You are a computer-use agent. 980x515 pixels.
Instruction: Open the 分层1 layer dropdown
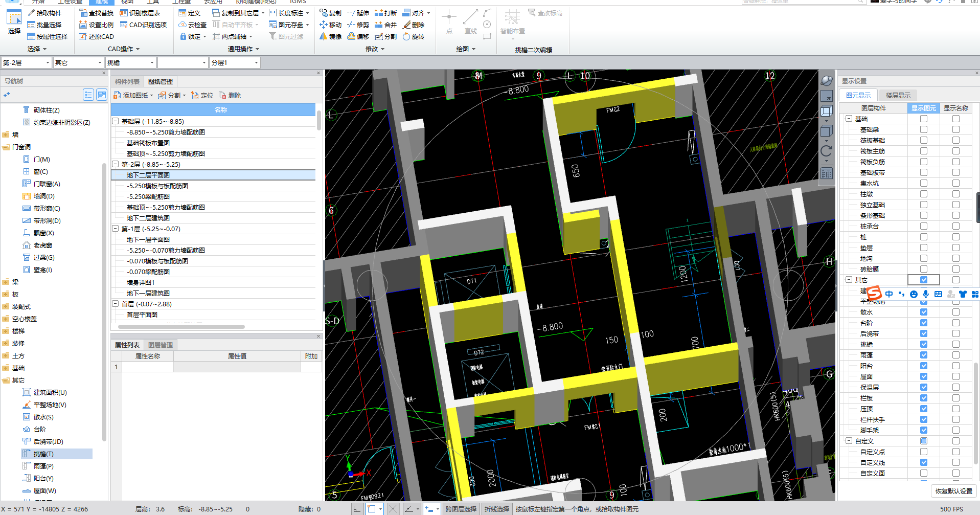click(x=235, y=62)
